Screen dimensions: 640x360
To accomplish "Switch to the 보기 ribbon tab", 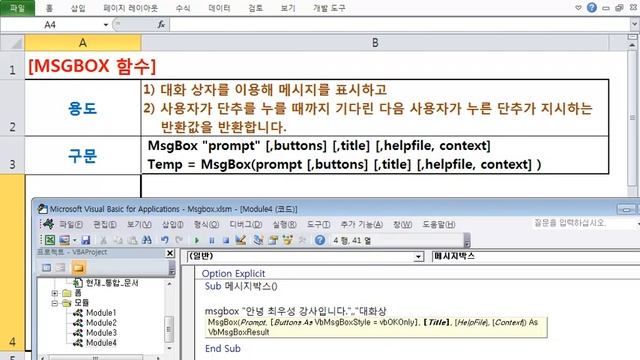I will (288, 8).
